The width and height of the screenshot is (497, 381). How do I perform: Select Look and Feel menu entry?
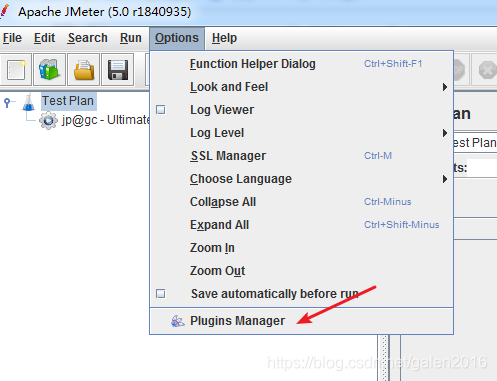click(301, 87)
